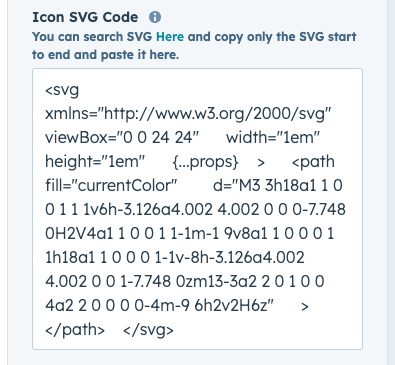Click the viewBox="0 0 24 24" attribute

point(122,137)
